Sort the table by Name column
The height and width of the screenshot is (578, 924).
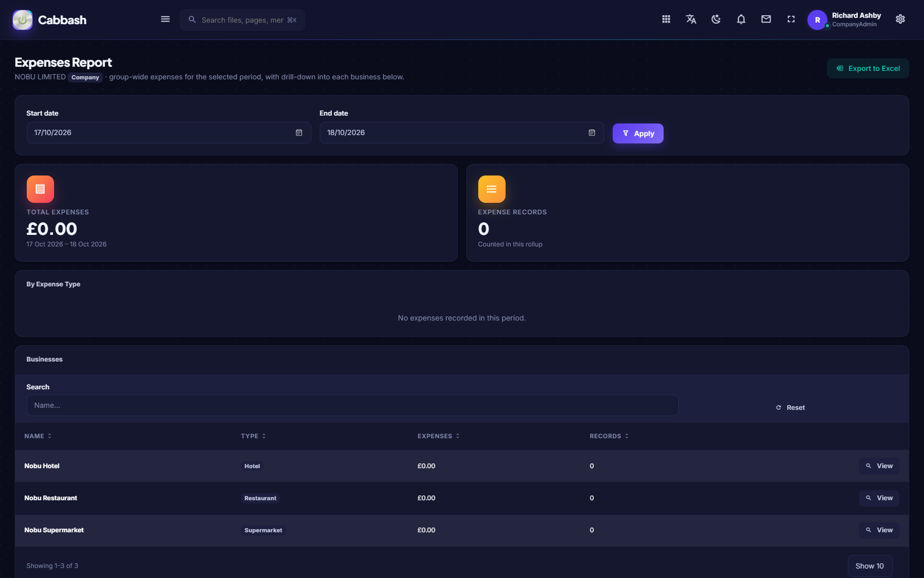coord(38,436)
